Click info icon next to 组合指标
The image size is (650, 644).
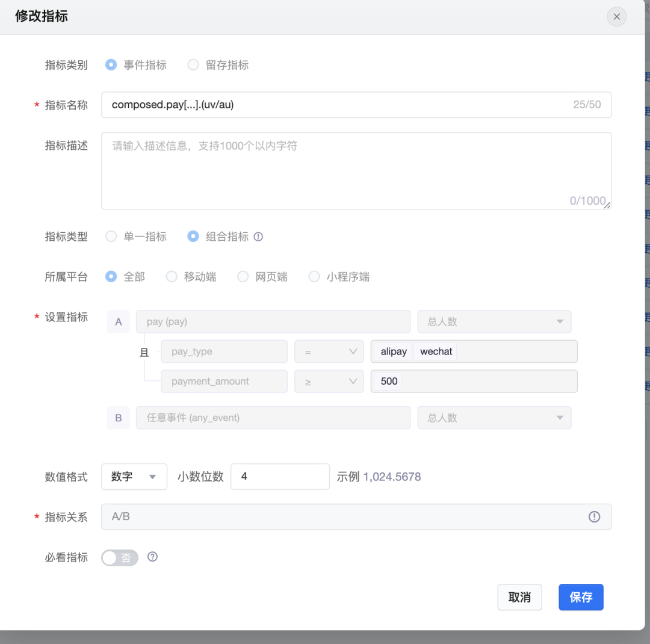point(259,237)
